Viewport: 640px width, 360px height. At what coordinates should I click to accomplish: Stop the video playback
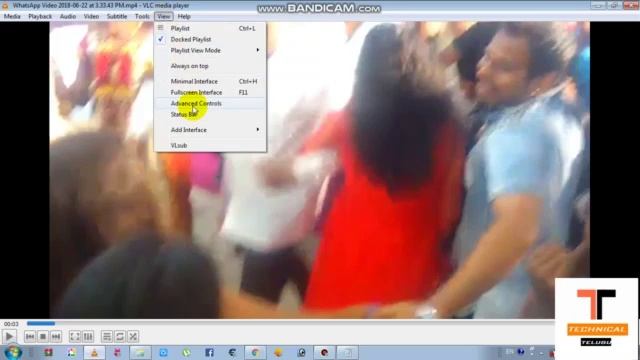(42, 336)
